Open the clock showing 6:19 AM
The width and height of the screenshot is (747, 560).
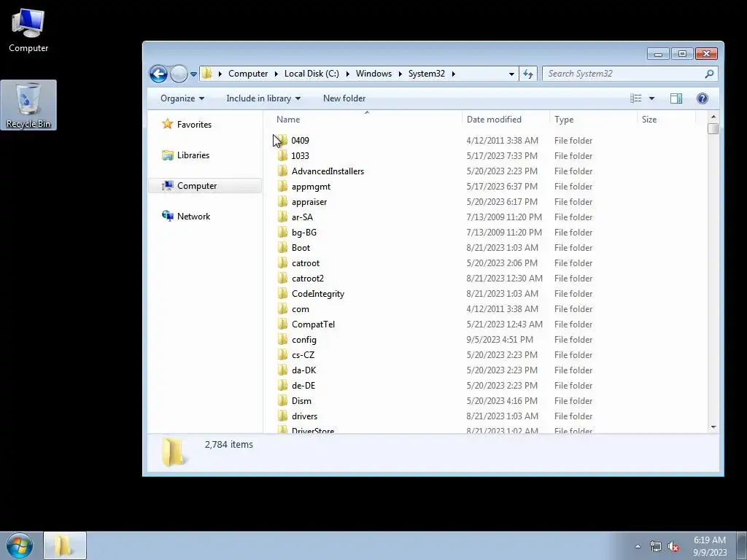(x=710, y=546)
